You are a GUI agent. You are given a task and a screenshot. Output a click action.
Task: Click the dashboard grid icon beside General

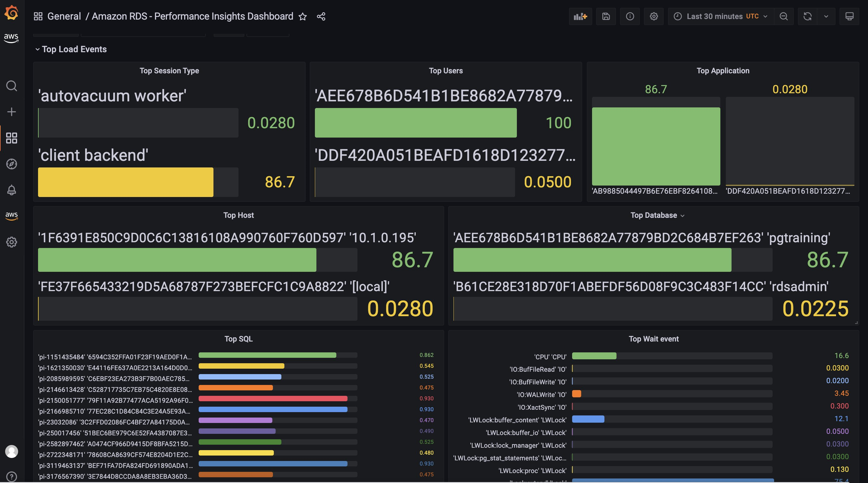38,16
